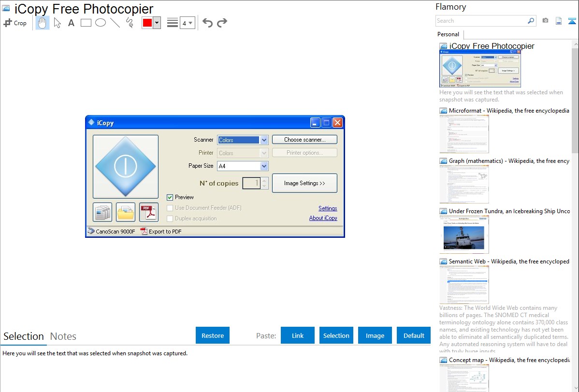Screen dimensions: 579x392
Task: Select the arrow pointer tool
Action: click(57, 23)
